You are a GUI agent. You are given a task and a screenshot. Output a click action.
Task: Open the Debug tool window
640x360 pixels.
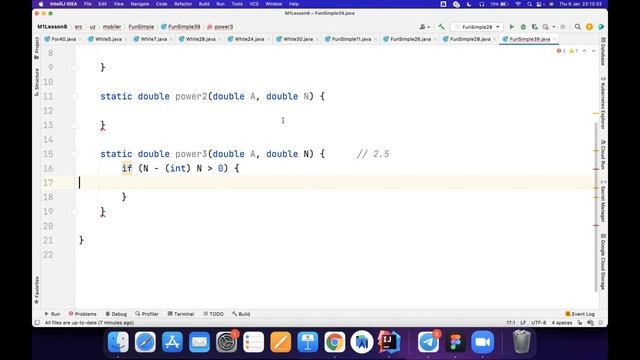coord(116,314)
